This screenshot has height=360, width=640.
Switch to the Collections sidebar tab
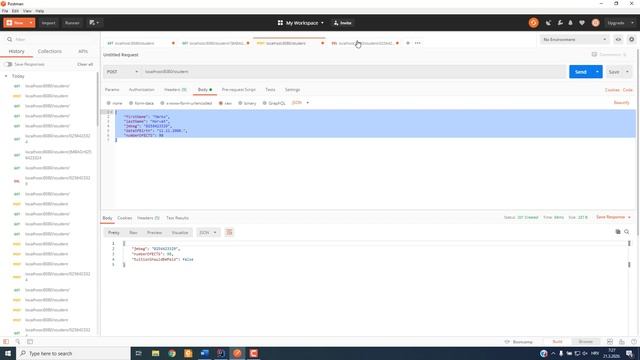[49, 51]
